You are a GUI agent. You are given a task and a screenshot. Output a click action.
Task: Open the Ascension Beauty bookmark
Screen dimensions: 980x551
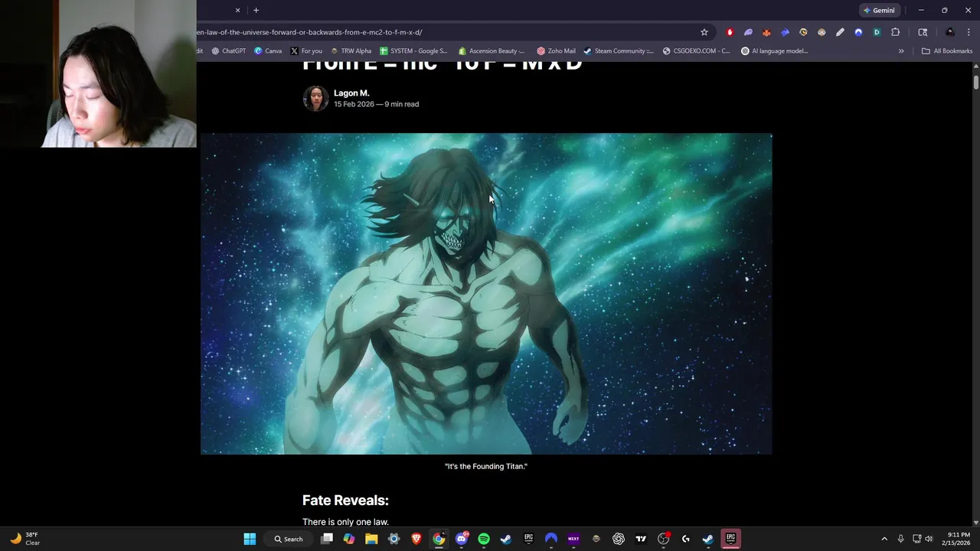[492, 51]
